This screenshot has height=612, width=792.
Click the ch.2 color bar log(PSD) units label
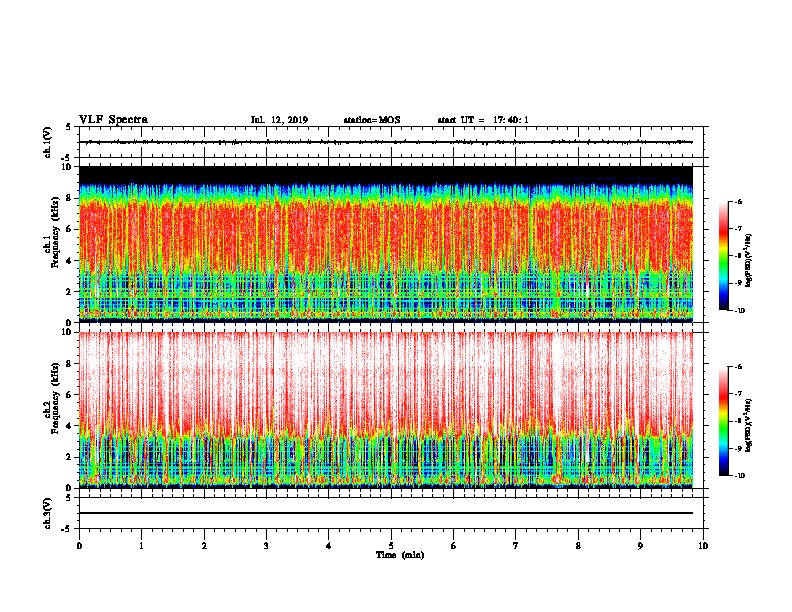coord(749,426)
